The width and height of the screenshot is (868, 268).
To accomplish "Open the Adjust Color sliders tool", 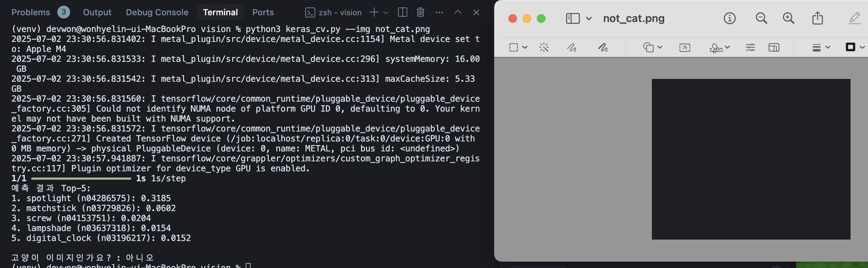I will [x=750, y=47].
